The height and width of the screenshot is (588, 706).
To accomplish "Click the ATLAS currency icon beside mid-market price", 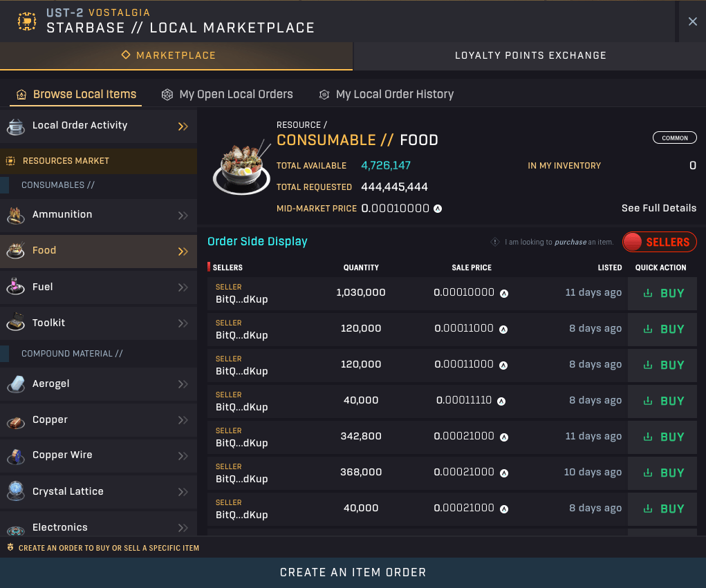I will click(x=438, y=209).
